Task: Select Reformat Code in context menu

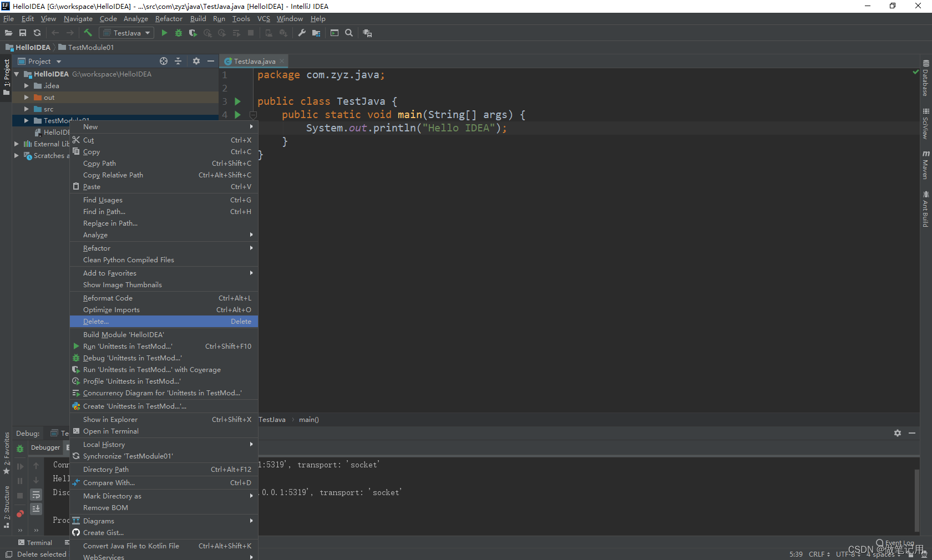Action: coord(164,298)
